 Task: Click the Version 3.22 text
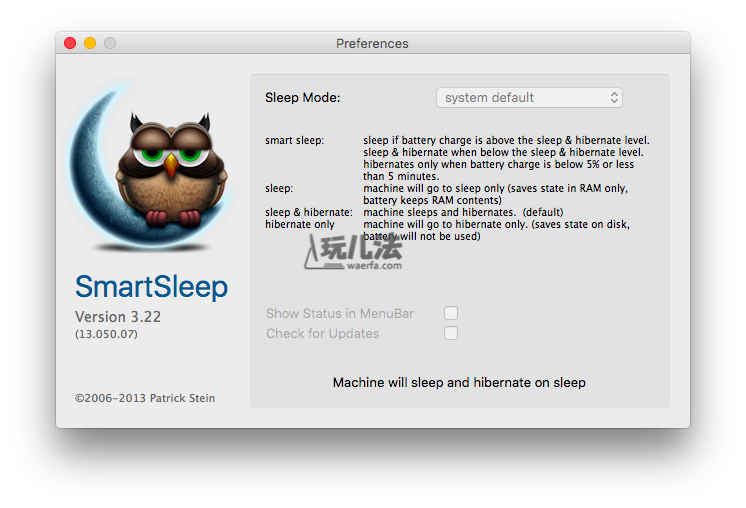(x=118, y=316)
